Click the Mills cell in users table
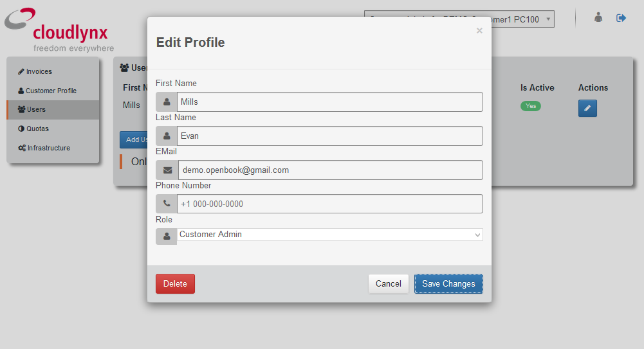 pyautogui.click(x=131, y=105)
